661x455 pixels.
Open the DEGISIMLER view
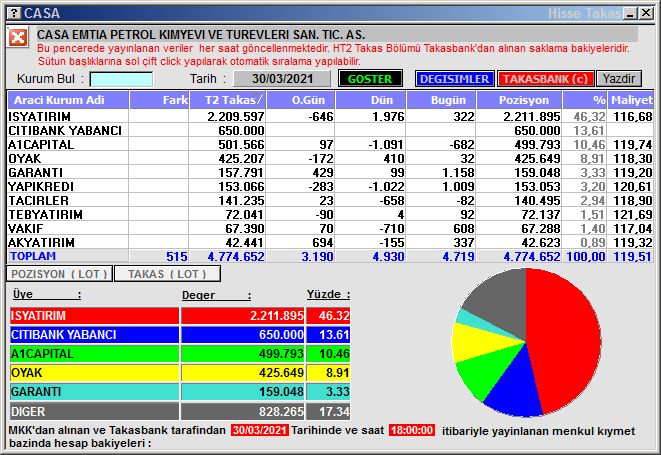(454, 79)
